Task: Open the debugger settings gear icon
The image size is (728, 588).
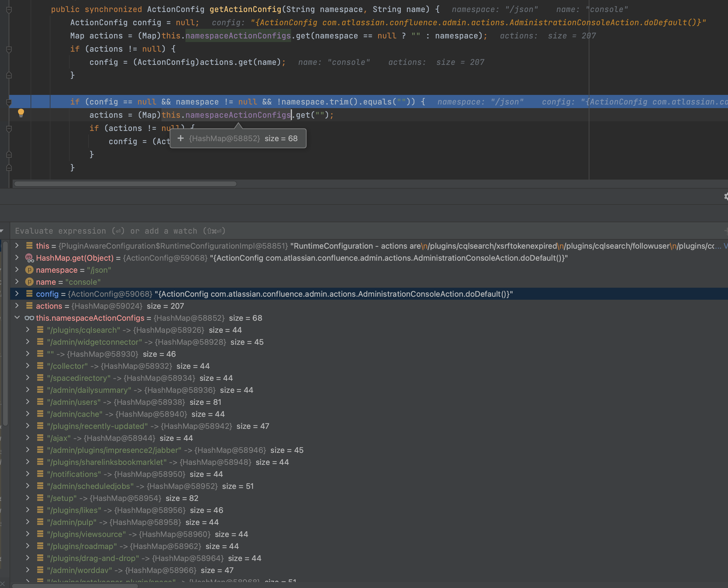Action: pos(725,196)
